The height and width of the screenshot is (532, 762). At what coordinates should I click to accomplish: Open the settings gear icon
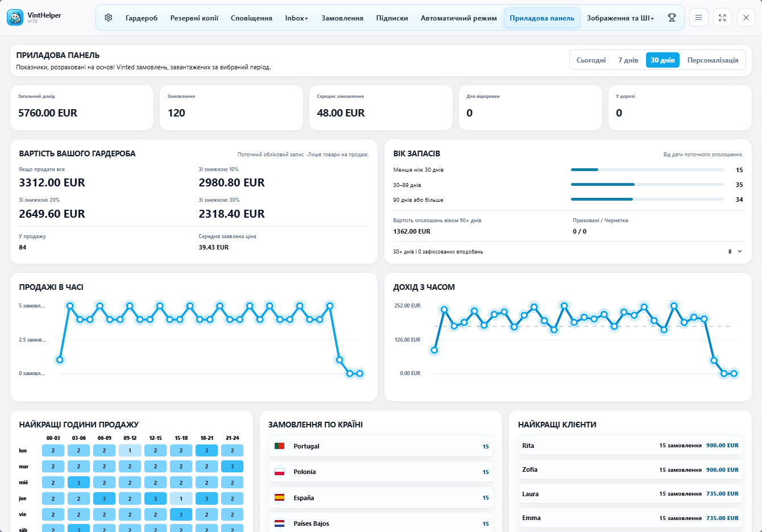point(109,18)
